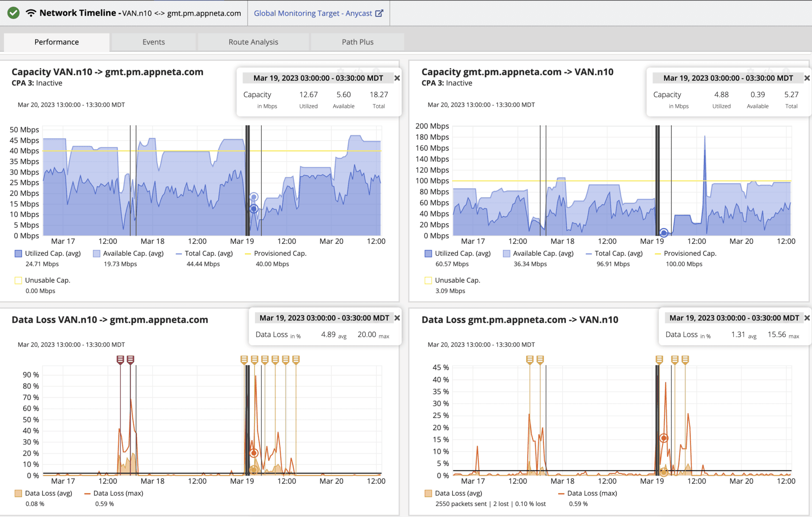Click rightmost yellow event marker, inbound Data Loss

[x=685, y=360]
